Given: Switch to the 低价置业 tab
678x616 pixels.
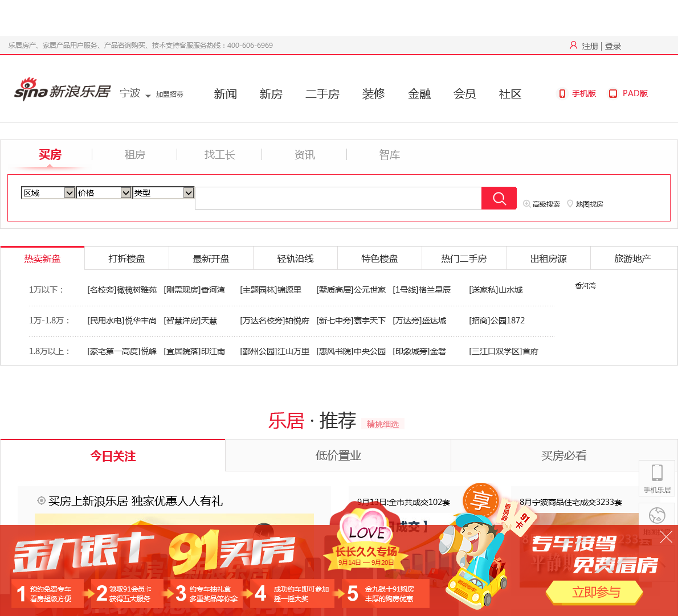Looking at the screenshot, I should tap(338, 455).
